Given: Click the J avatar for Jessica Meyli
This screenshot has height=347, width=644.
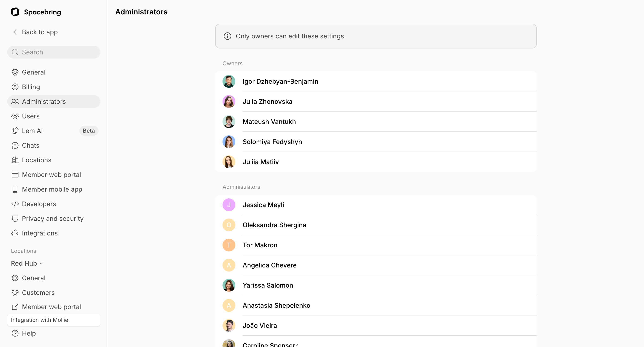Looking at the screenshot, I should point(229,205).
